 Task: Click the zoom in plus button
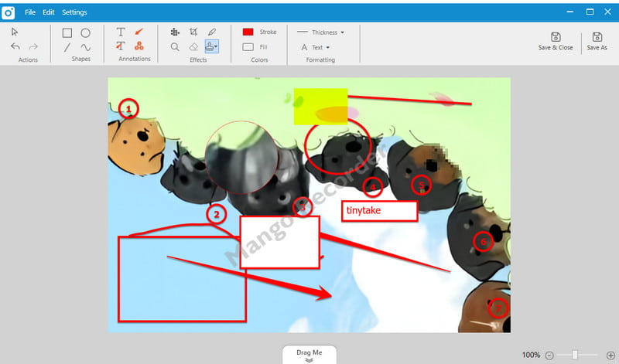coord(610,355)
